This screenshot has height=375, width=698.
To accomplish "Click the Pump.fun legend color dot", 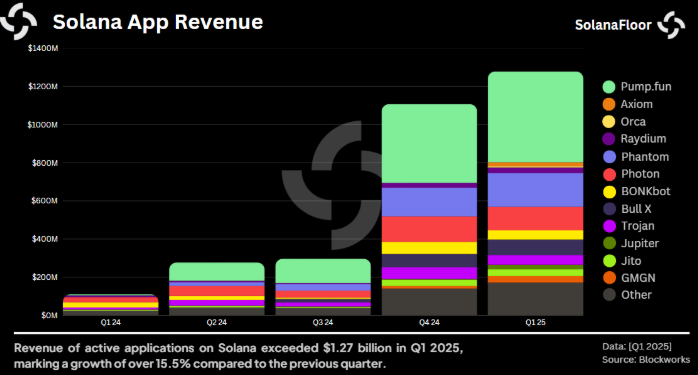I will pyautogui.click(x=609, y=87).
